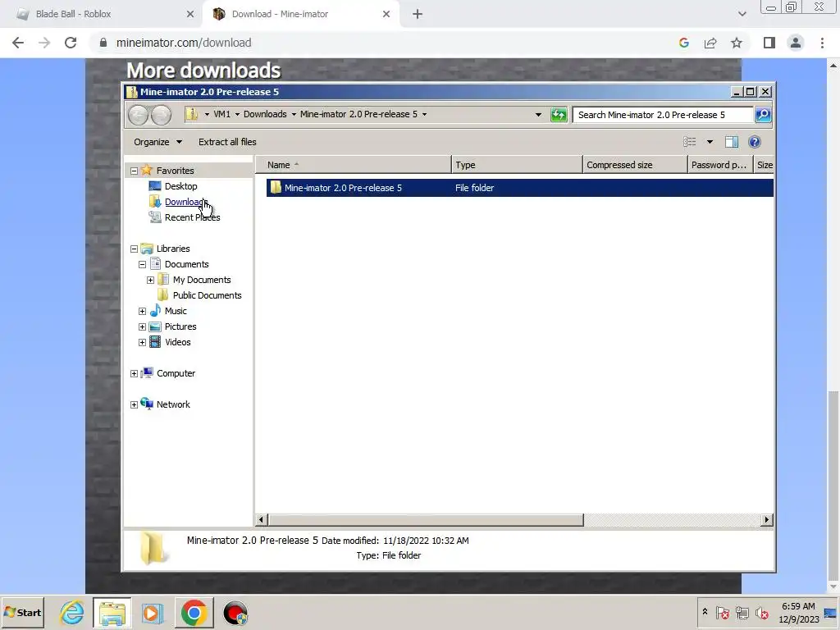Screen dimensions: 840x630
Task: Click the green refresh button in Explorer
Action: [x=558, y=115]
